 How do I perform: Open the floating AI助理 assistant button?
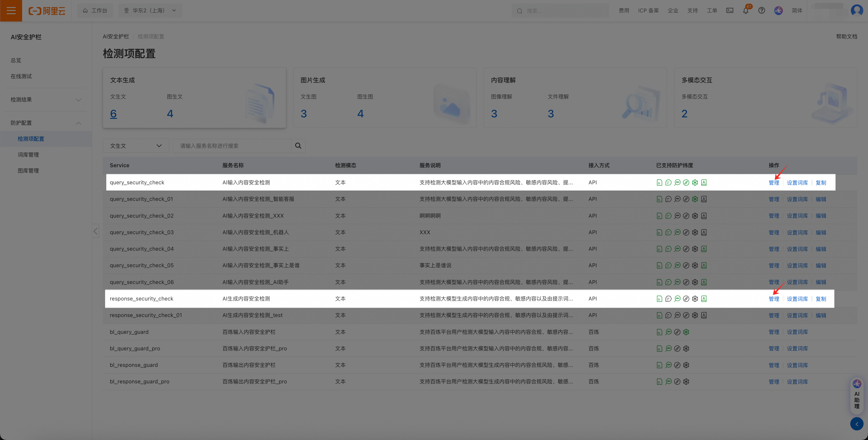856,395
